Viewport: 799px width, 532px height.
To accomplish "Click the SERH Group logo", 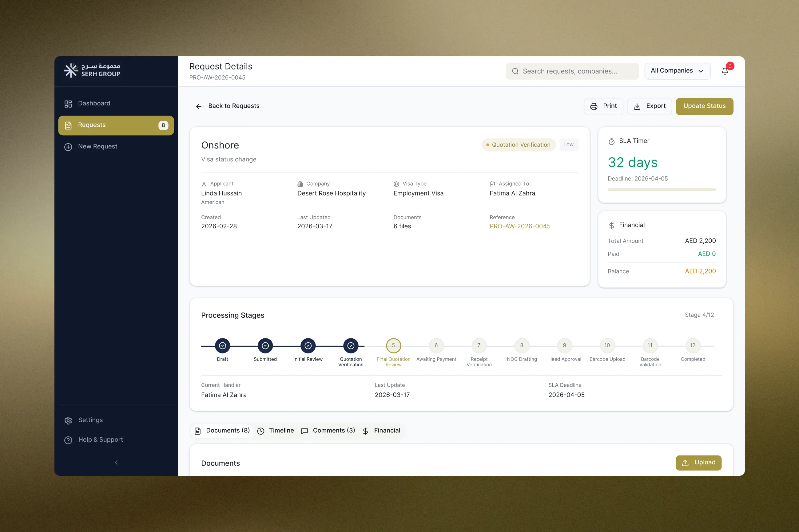I will click(92, 71).
